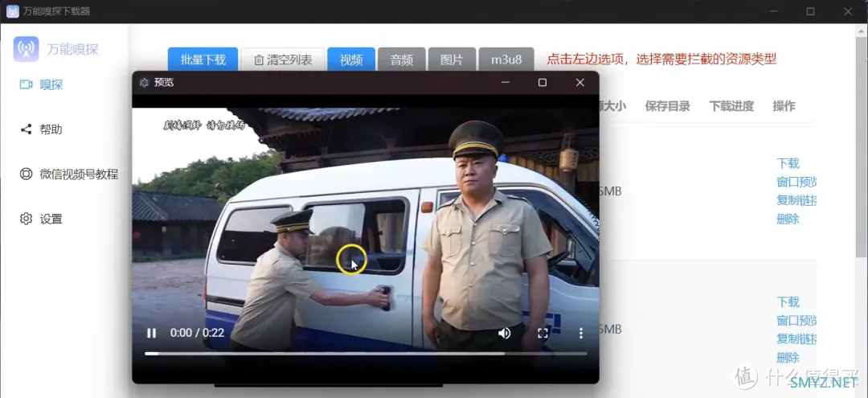Viewport: 868px width, 398px height.
Task: Click the 万能嗅探 app logo
Action: pyautogui.click(x=26, y=49)
